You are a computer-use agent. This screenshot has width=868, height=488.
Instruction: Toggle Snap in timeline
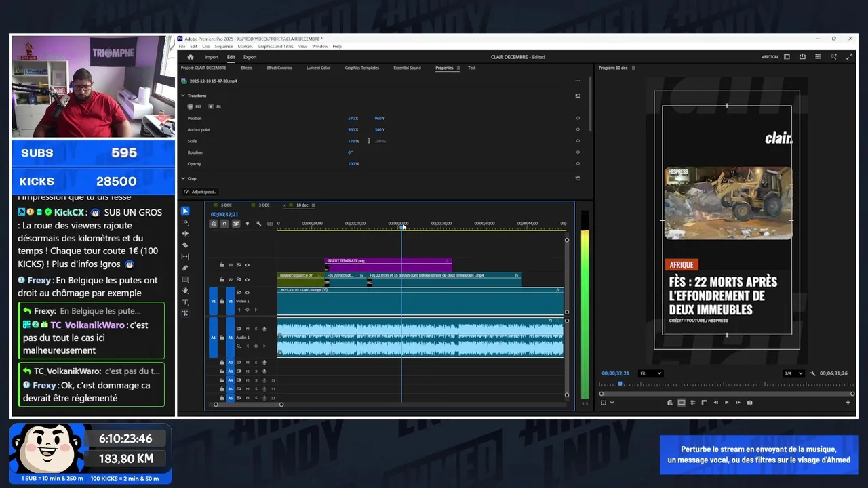224,224
